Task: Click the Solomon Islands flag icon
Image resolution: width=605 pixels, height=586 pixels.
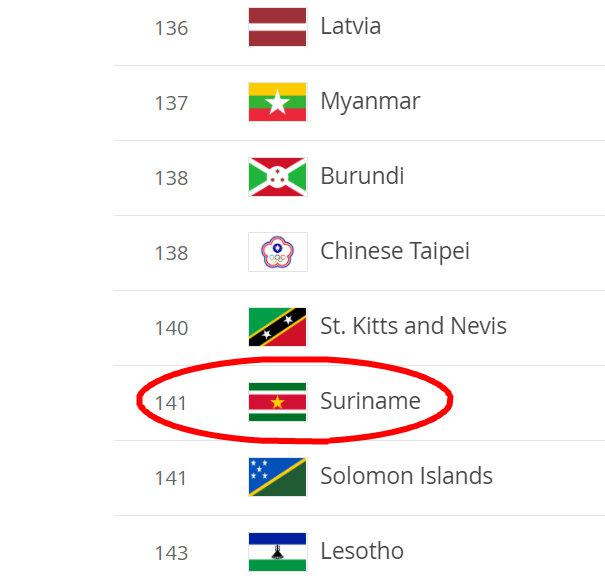Action: click(x=277, y=477)
